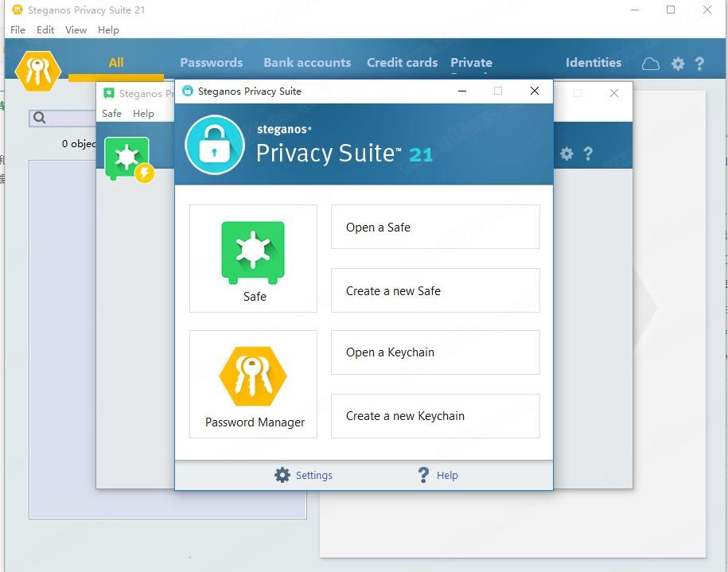This screenshot has height=572, width=728.
Task: Click the green safe icon with lightning badge
Action: click(x=129, y=159)
